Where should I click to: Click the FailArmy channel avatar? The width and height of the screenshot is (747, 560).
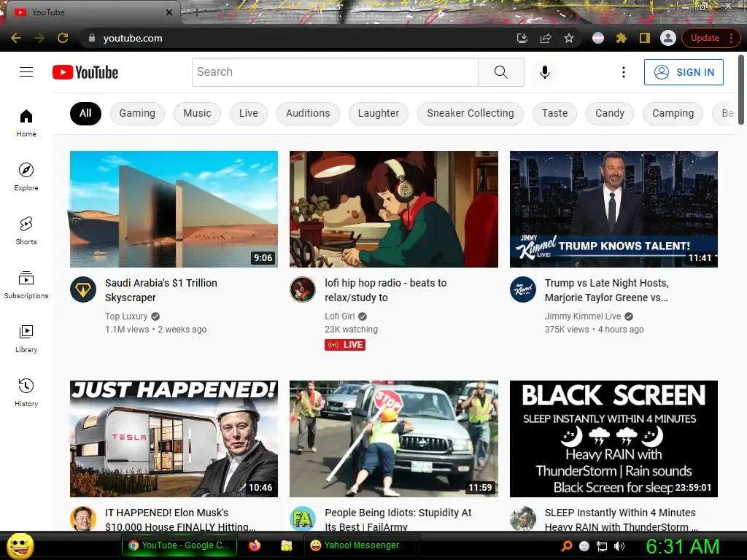(303, 518)
